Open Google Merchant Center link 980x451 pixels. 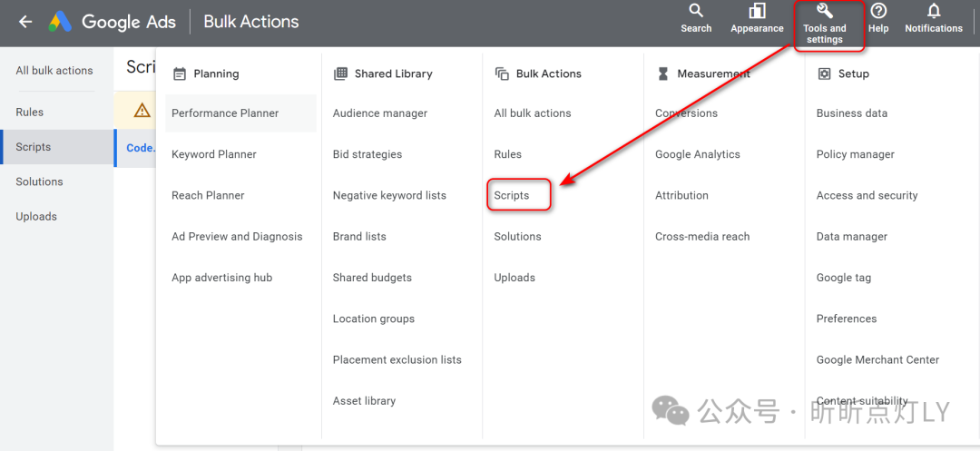[877, 359]
